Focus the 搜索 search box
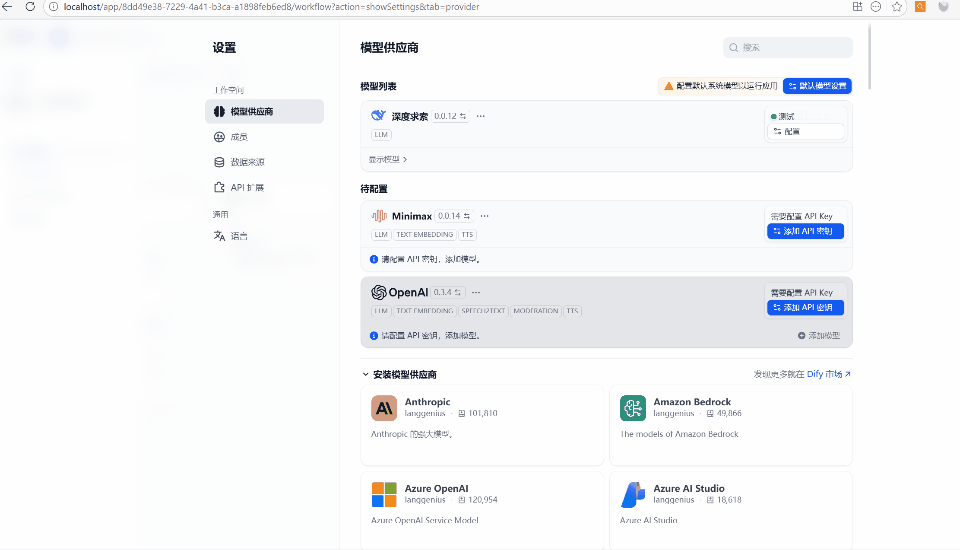This screenshot has height=550, width=960. [x=787, y=47]
